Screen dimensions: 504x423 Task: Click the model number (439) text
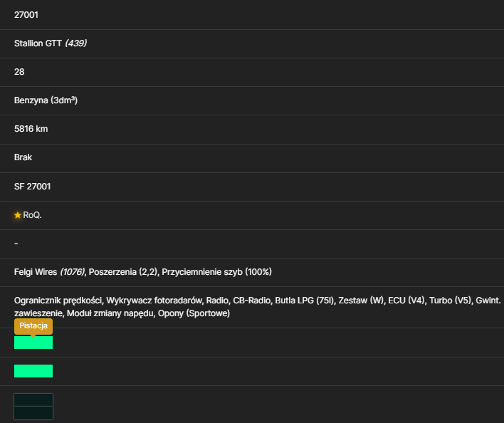click(x=76, y=43)
